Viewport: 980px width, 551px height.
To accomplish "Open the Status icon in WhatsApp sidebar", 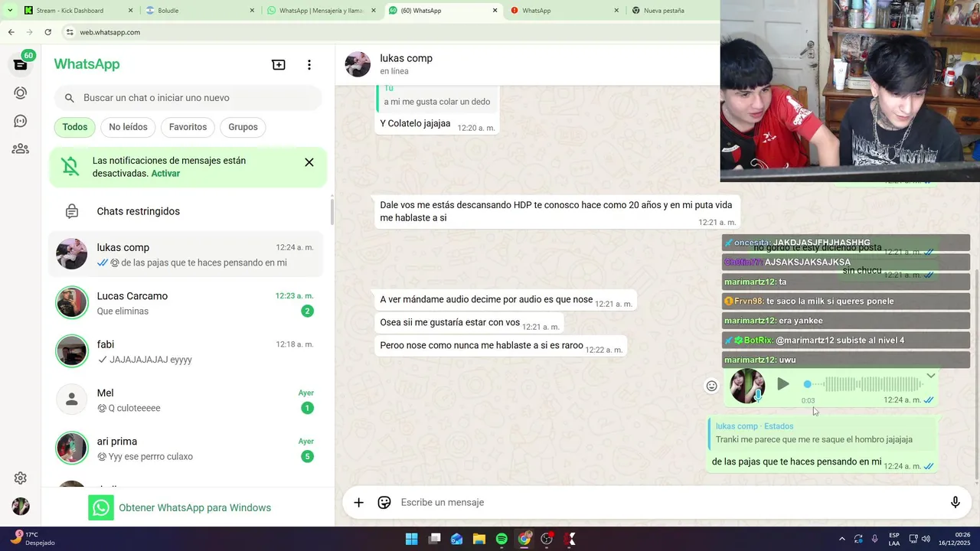I will coord(21,93).
